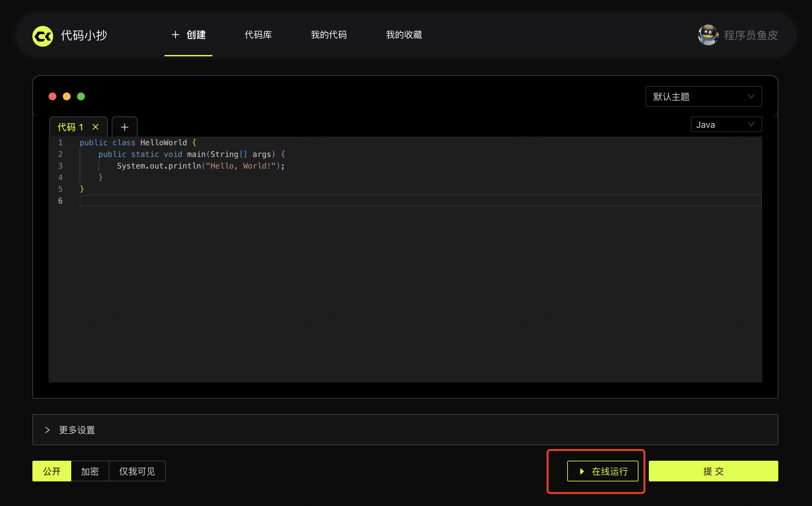
Task: Click the 代码小抄 logo icon
Action: pyautogui.click(x=42, y=36)
